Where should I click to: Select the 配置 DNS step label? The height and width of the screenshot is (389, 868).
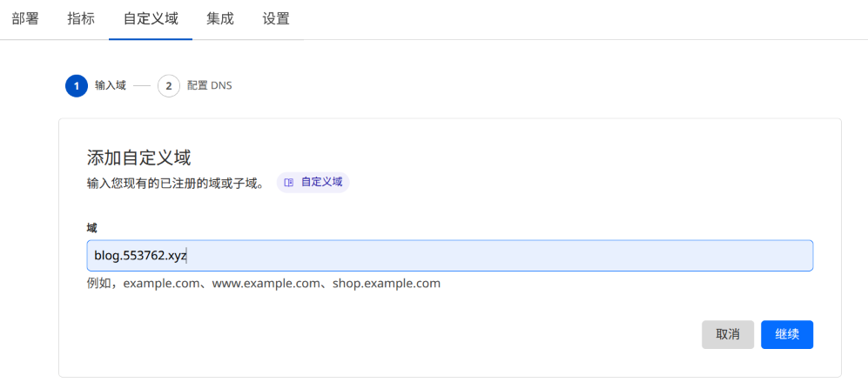pos(210,86)
